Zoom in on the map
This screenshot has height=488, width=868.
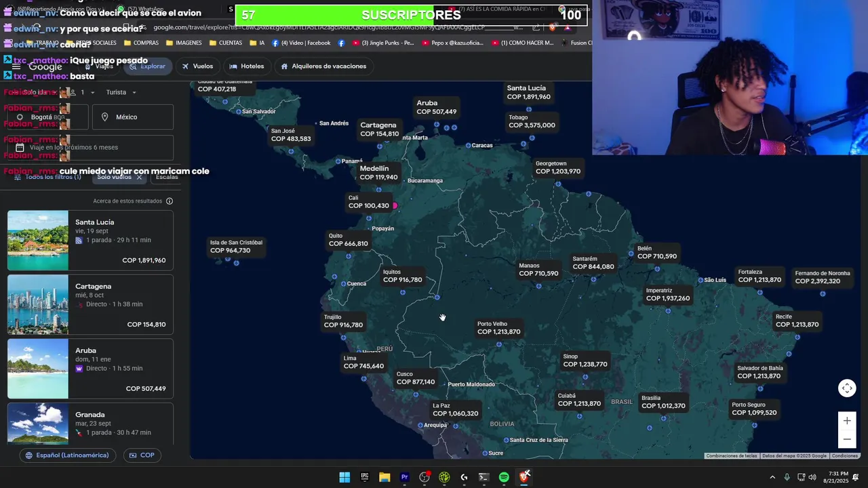[847, 421]
